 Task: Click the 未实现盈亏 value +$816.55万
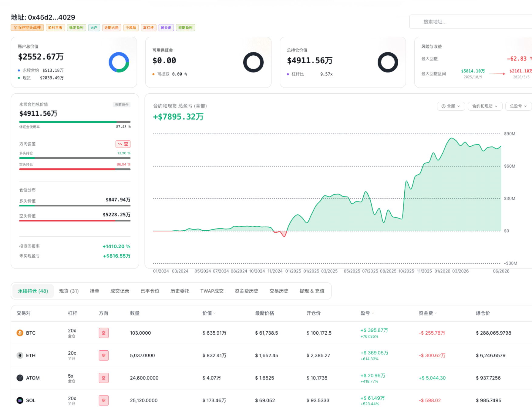(117, 256)
